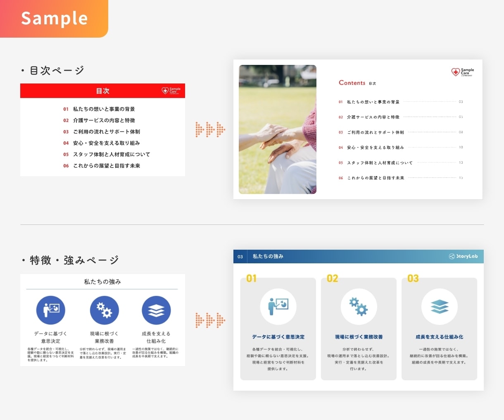Select item 01 私たちの想いと事業の背景 in small slide
This screenshot has width=504, height=420.
[99, 109]
